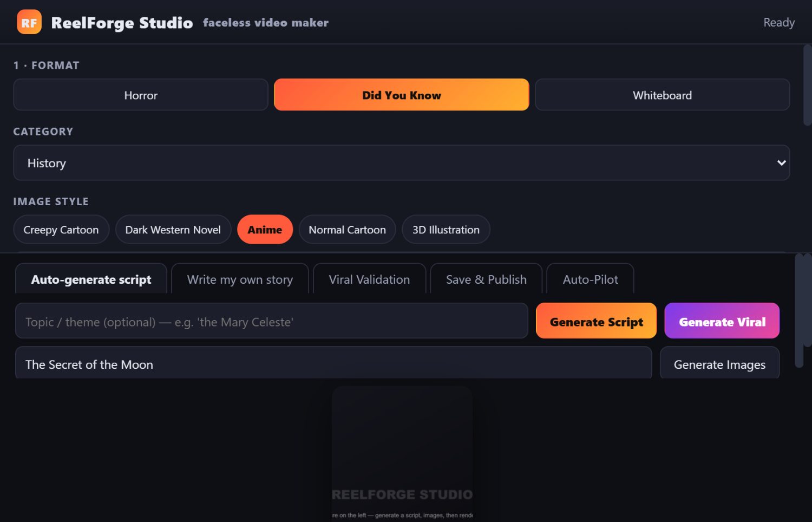Click the Generate Script button

click(597, 321)
